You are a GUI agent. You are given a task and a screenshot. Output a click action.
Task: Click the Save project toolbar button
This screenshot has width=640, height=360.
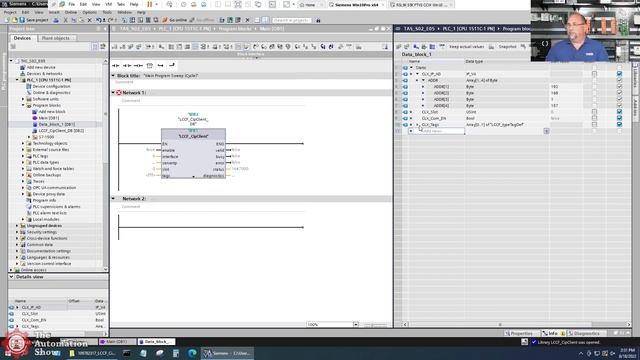coord(33,20)
